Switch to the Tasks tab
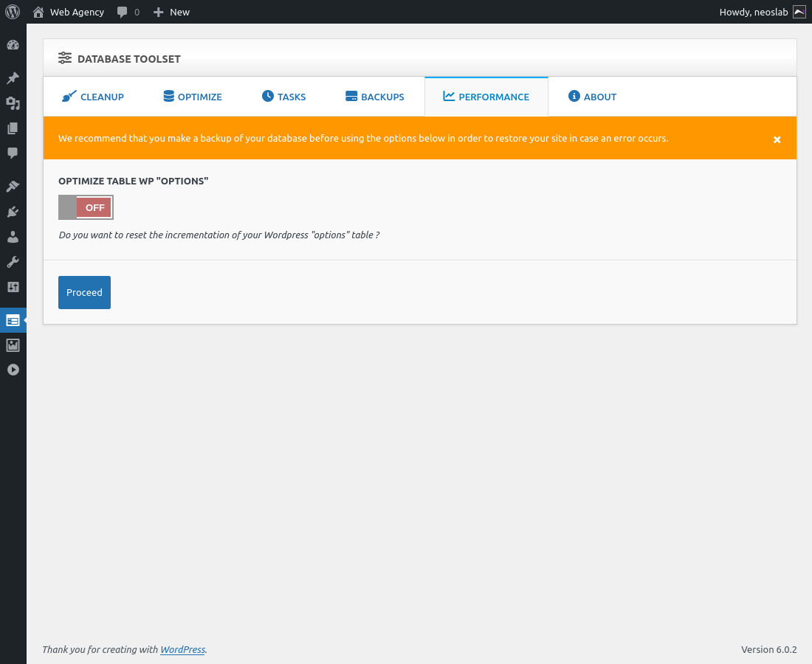The width and height of the screenshot is (812, 664). point(283,97)
